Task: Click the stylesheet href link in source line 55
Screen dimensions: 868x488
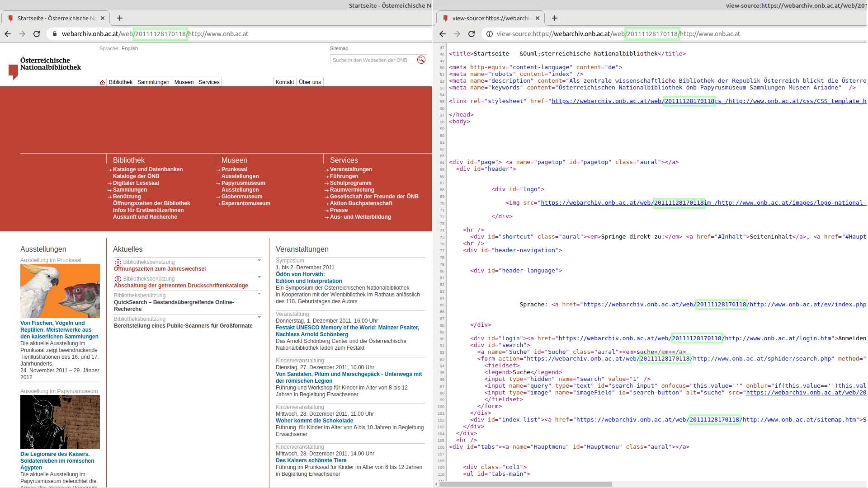Action: 709,101
